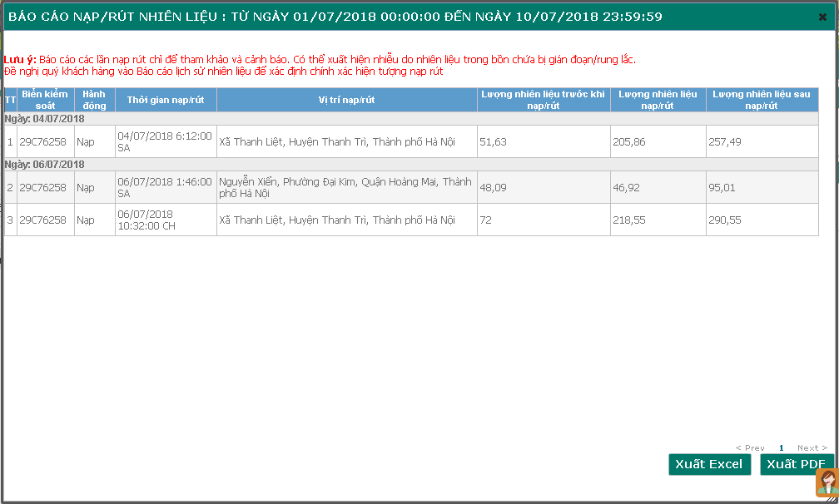Screen dimensions: 839x504
Task: Close the fuel report dialog
Action: (x=822, y=17)
